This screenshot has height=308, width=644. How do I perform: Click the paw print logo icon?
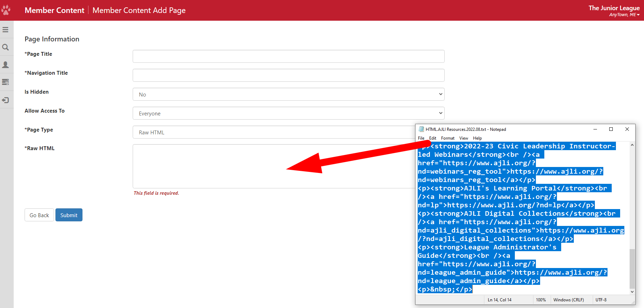coord(6,10)
